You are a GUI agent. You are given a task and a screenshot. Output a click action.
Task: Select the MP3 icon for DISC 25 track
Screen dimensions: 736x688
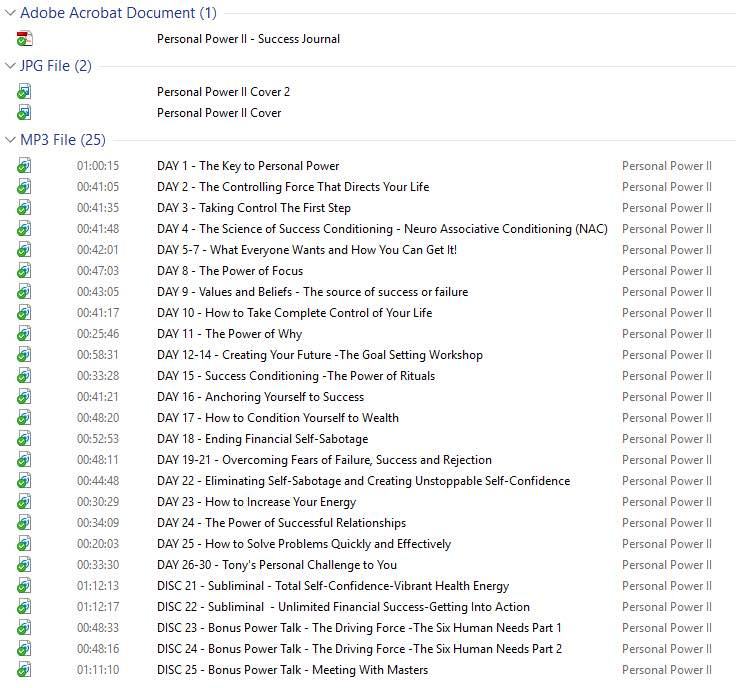coord(24,670)
